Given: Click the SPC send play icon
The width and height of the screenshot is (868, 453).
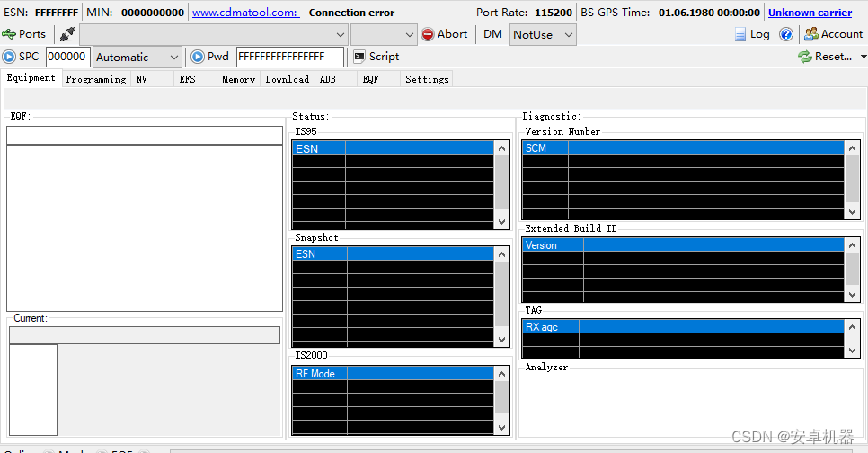Looking at the screenshot, I should point(9,57).
